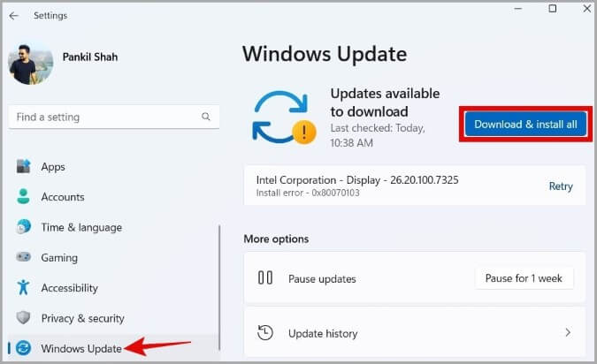Click the sidebar vertical scrollbar
597x364 pixels.
tap(219, 287)
